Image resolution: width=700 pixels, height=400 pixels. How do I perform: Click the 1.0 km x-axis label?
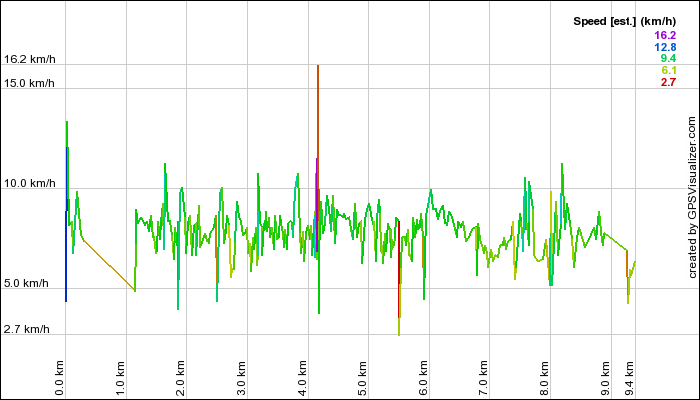120,379
